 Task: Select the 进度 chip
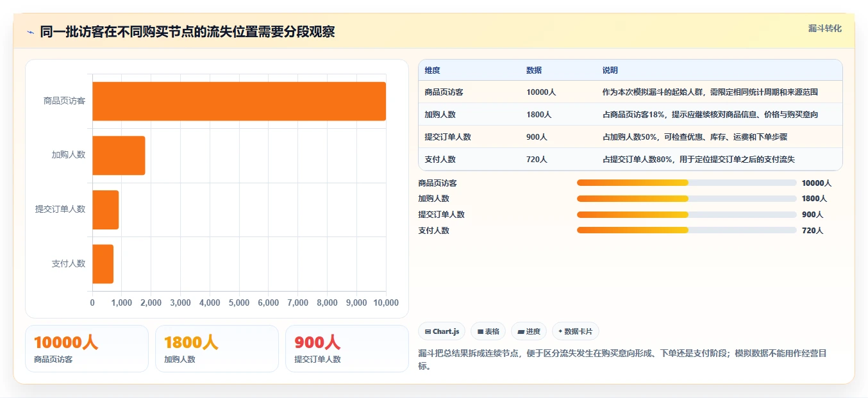click(x=529, y=331)
